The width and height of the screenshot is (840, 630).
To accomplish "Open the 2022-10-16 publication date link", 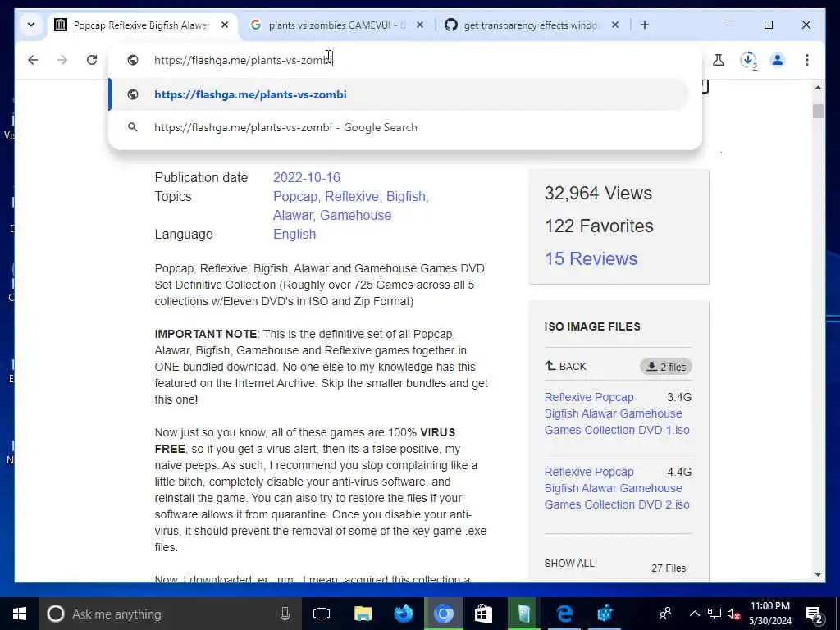I will click(307, 177).
